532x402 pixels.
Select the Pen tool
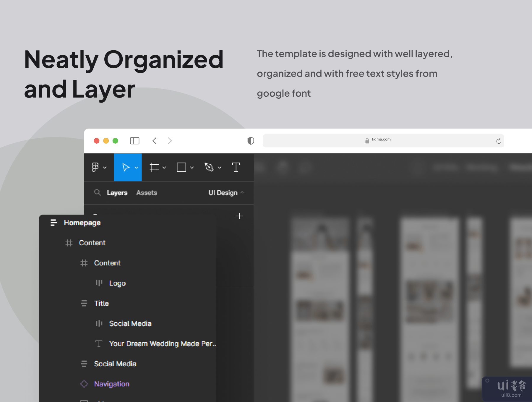pyautogui.click(x=209, y=167)
